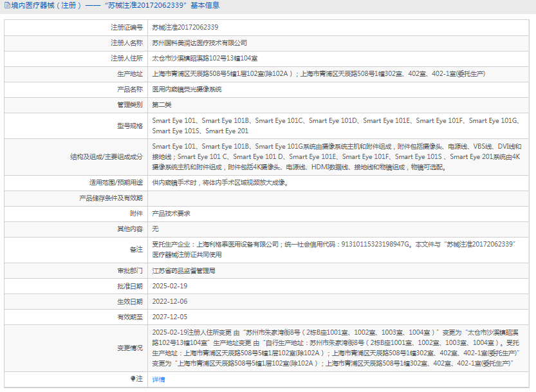
Task: Select effective date 2022-12-06
Action: (170, 302)
